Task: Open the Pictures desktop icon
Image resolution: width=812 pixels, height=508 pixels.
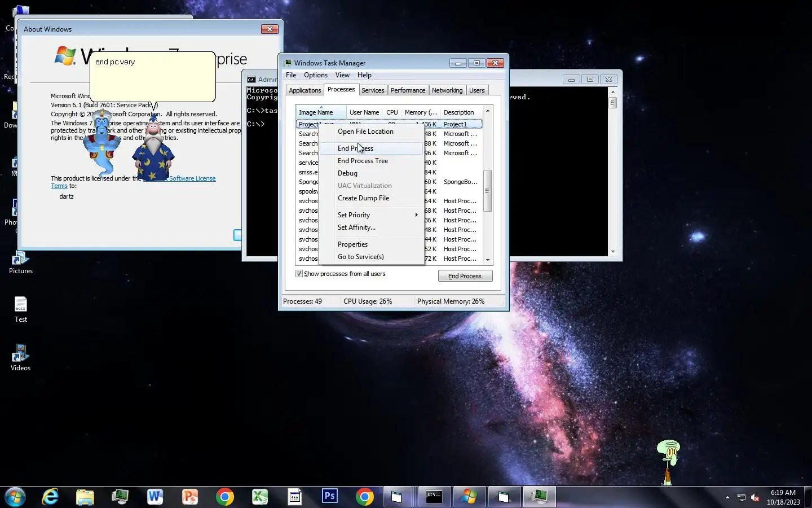Action: tap(21, 262)
